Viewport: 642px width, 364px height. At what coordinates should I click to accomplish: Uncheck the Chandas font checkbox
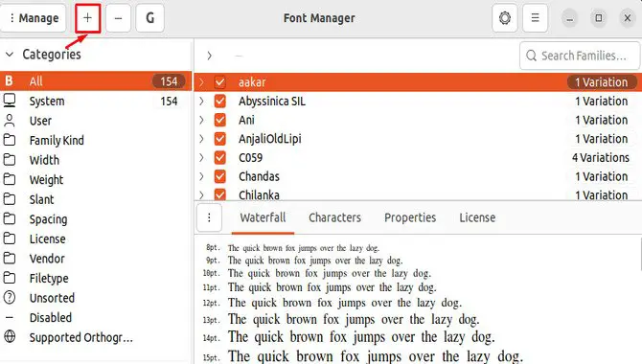(219, 176)
